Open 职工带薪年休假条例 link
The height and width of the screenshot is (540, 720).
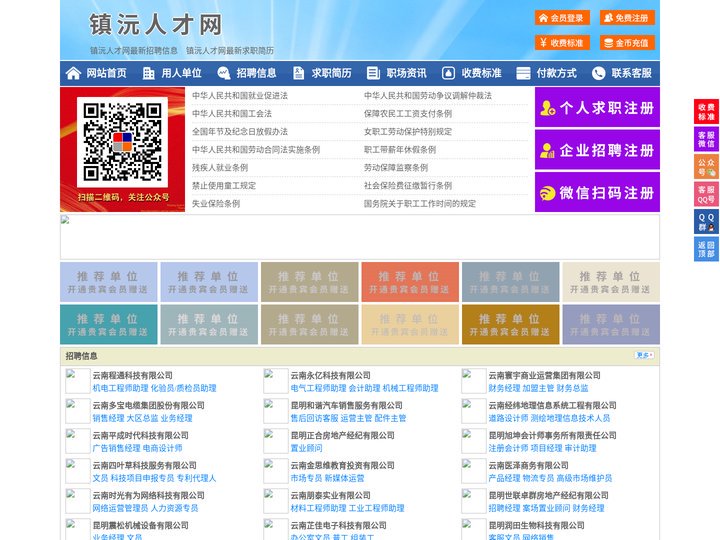400,149
